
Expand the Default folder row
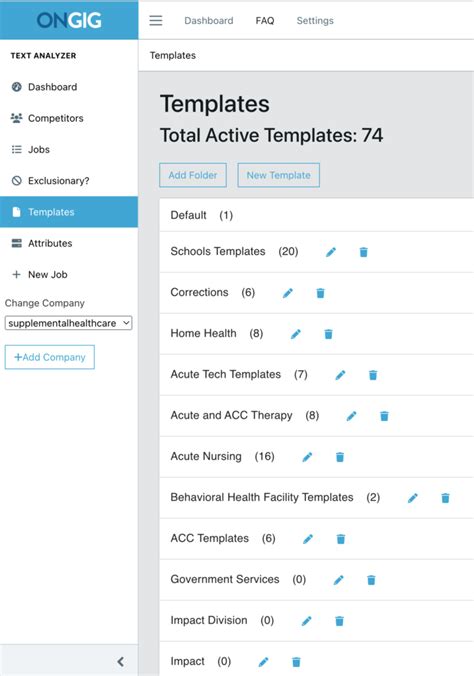(x=317, y=215)
